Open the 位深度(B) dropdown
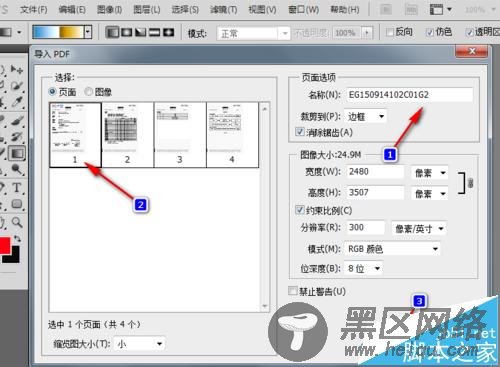 point(364,268)
